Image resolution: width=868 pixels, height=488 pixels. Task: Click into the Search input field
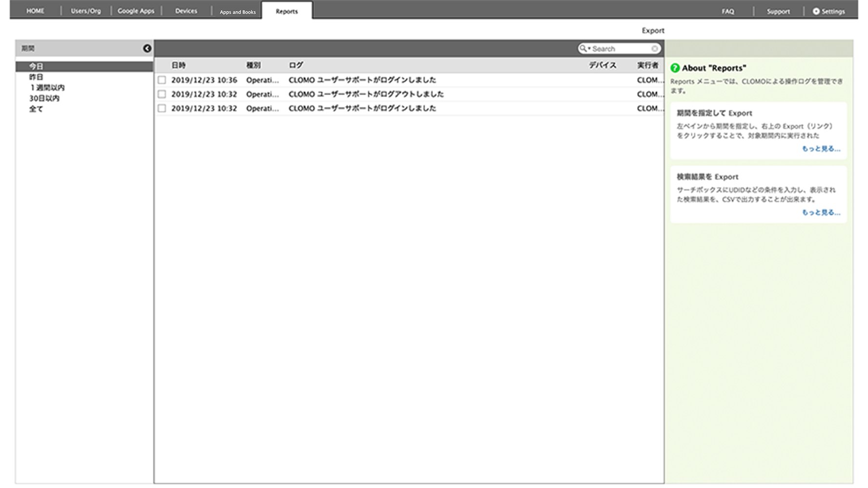tap(620, 49)
